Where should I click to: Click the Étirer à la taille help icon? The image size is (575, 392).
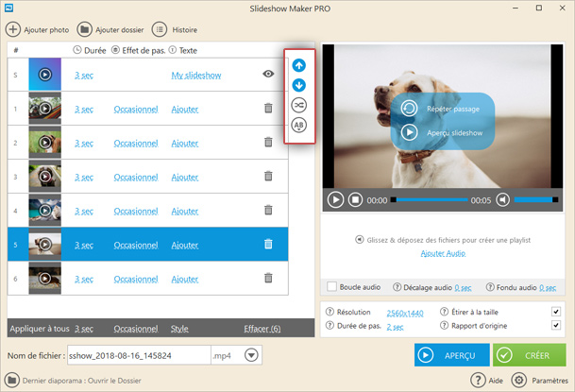(x=444, y=312)
